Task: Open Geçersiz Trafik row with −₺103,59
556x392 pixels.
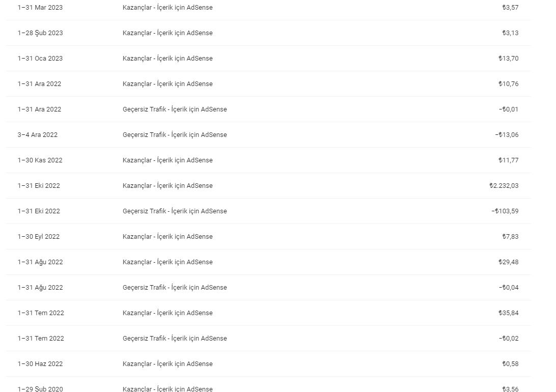Action: [x=268, y=211]
